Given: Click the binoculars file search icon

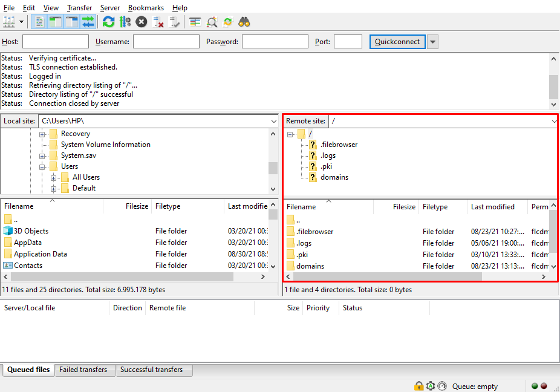Looking at the screenshot, I should coord(244,22).
